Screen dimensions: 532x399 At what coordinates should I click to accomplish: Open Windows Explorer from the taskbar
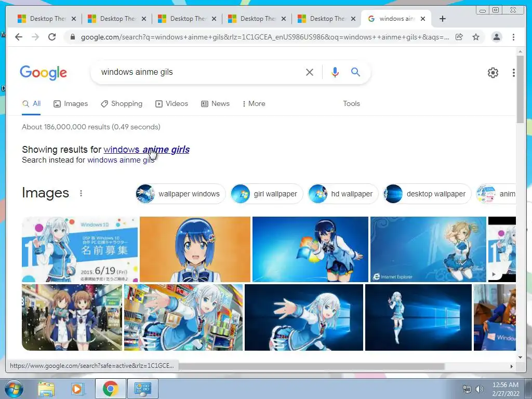point(46,389)
